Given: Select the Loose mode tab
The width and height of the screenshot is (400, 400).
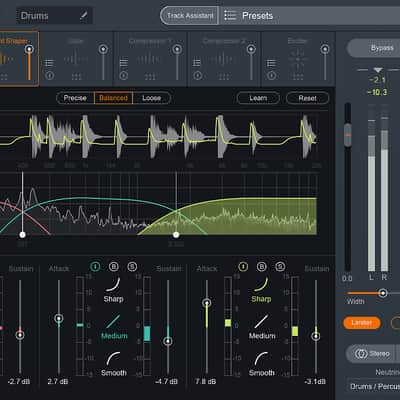Looking at the screenshot, I should point(152,98).
